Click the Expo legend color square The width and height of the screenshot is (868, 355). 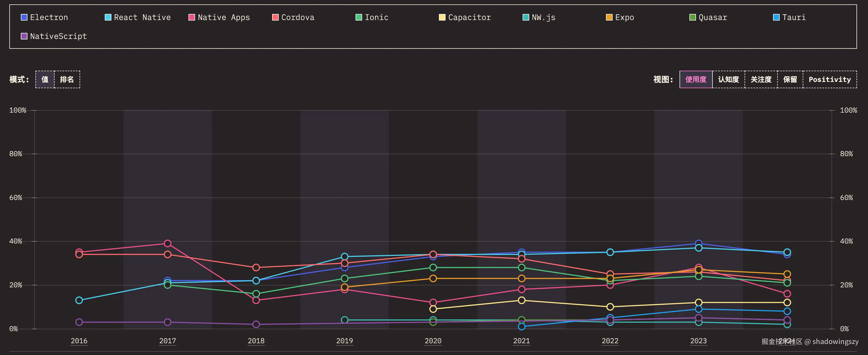coord(609,17)
